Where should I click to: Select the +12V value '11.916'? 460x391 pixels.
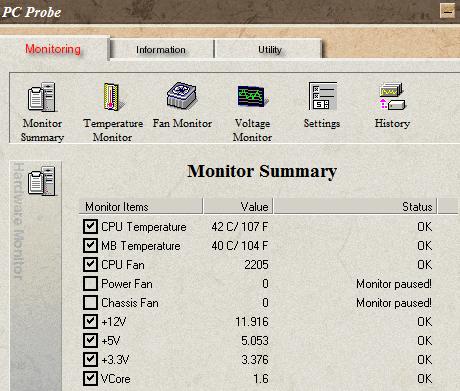(x=252, y=322)
